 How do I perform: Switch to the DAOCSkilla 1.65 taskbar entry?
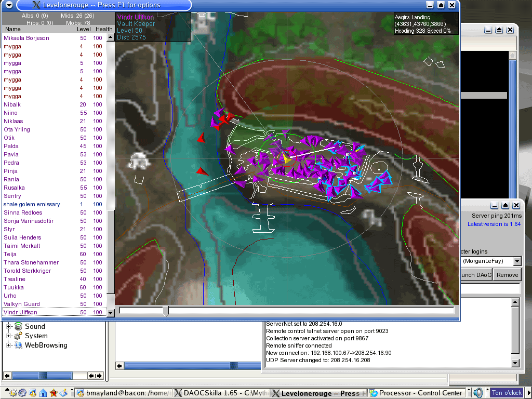click(x=221, y=393)
